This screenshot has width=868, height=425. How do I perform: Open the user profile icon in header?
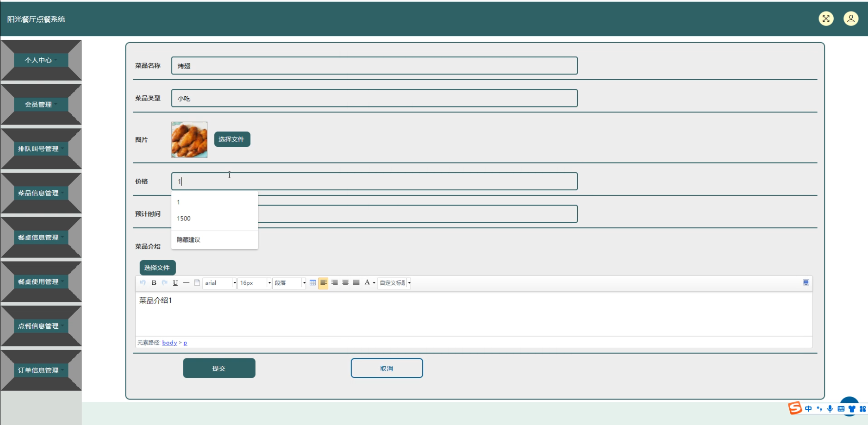(851, 19)
